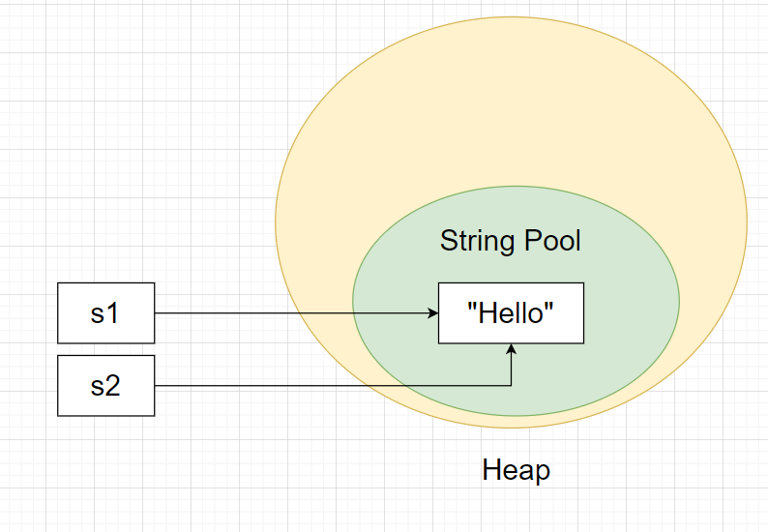Select the s1 variable box
The image size is (768, 532).
click(105, 312)
